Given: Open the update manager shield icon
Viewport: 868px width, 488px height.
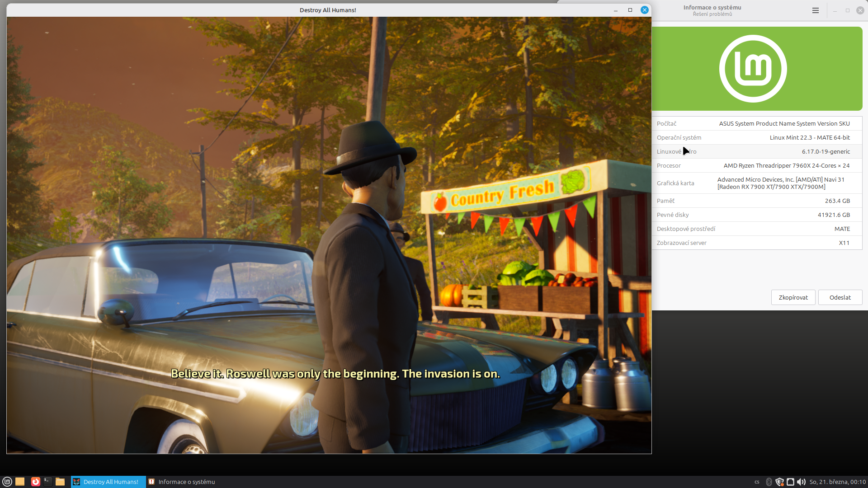Looking at the screenshot, I should pyautogui.click(x=779, y=482).
